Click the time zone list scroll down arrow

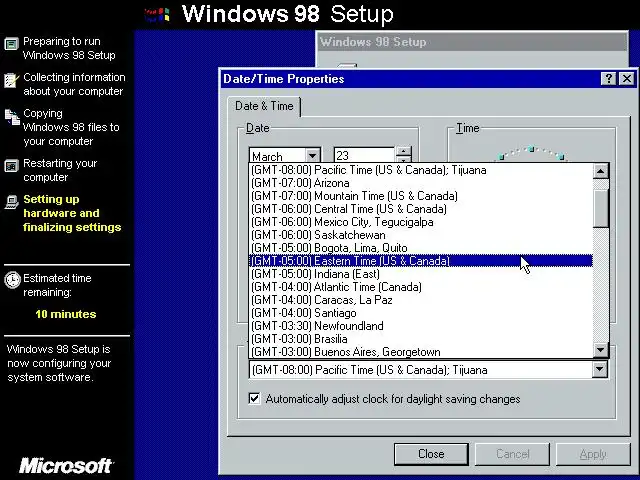(x=600, y=350)
